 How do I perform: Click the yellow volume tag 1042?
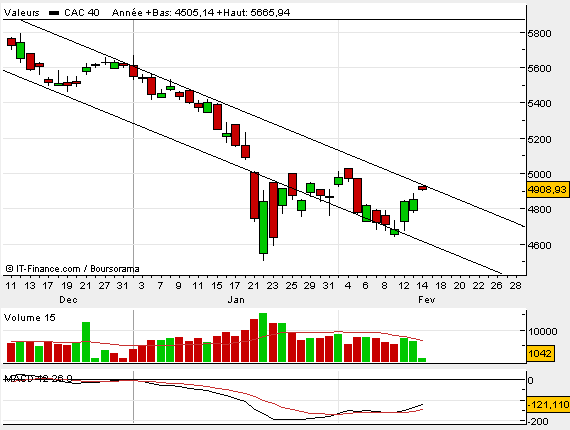[x=540, y=353]
